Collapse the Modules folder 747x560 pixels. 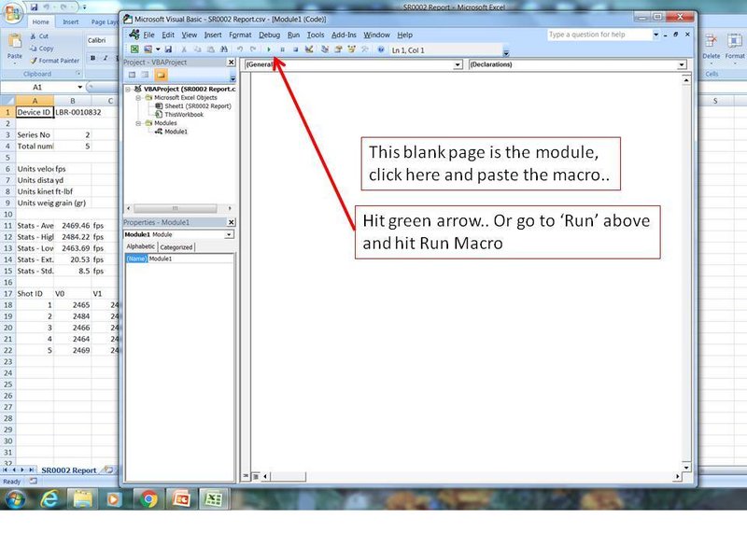(x=138, y=123)
